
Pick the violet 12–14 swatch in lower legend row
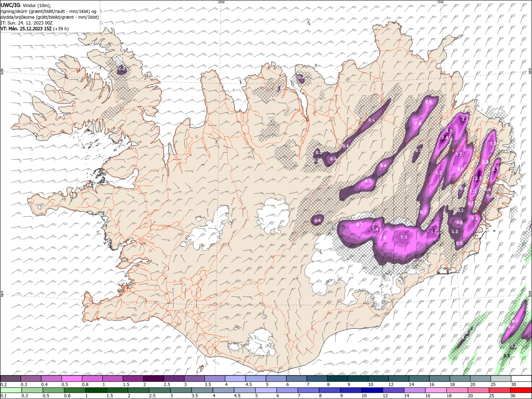pos(393,390)
